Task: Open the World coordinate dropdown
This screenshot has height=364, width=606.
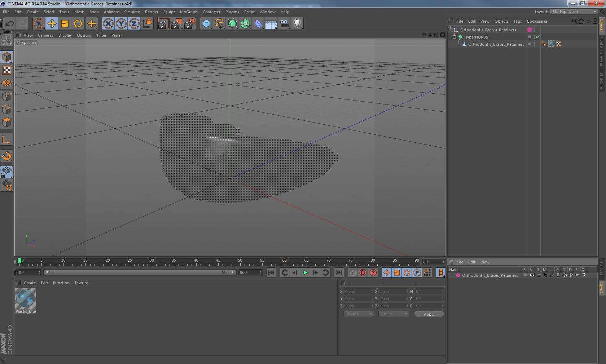Action: coord(358,314)
